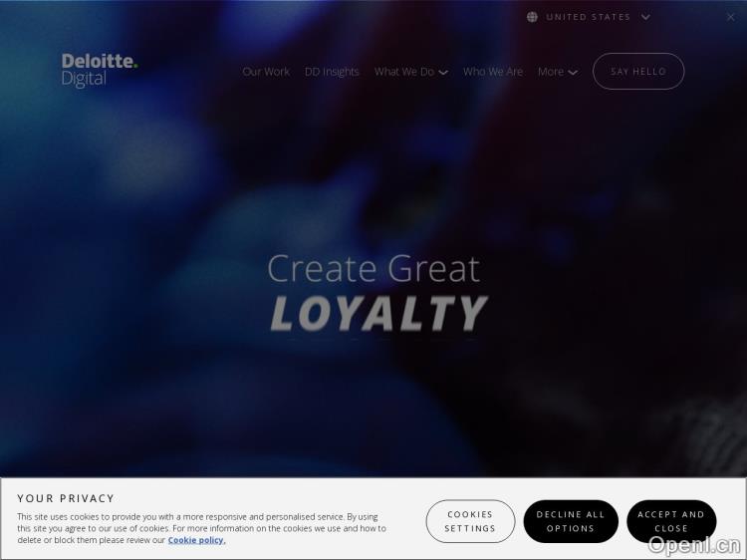This screenshot has width=747, height=560.
Task: Accept cookies and close banner
Action: pyautogui.click(x=670, y=521)
